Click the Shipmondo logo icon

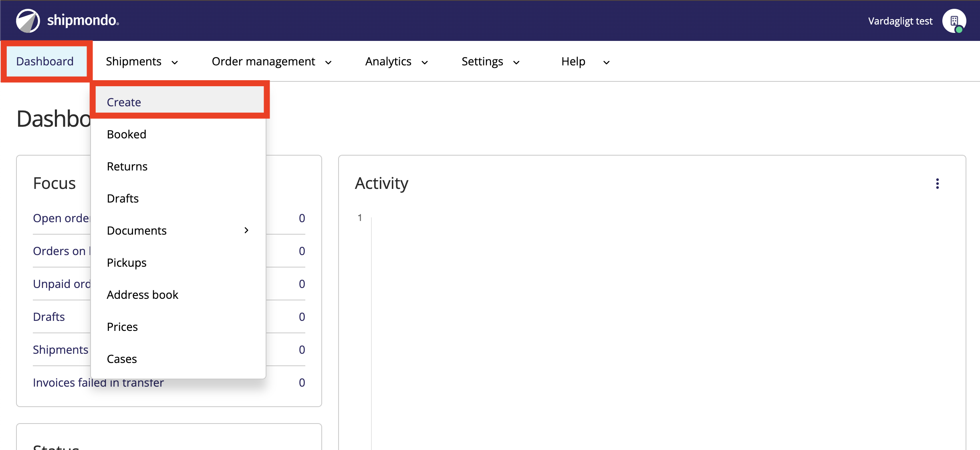coord(28,20)
